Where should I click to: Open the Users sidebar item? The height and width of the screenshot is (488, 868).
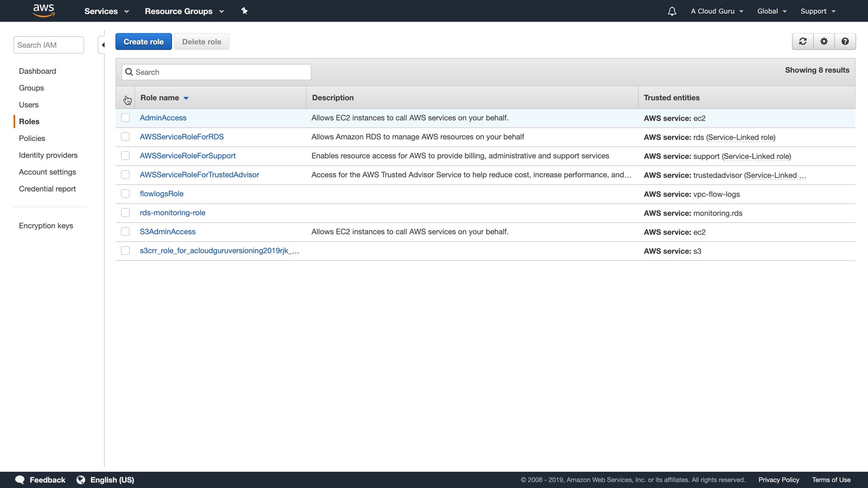pos(28,105)
